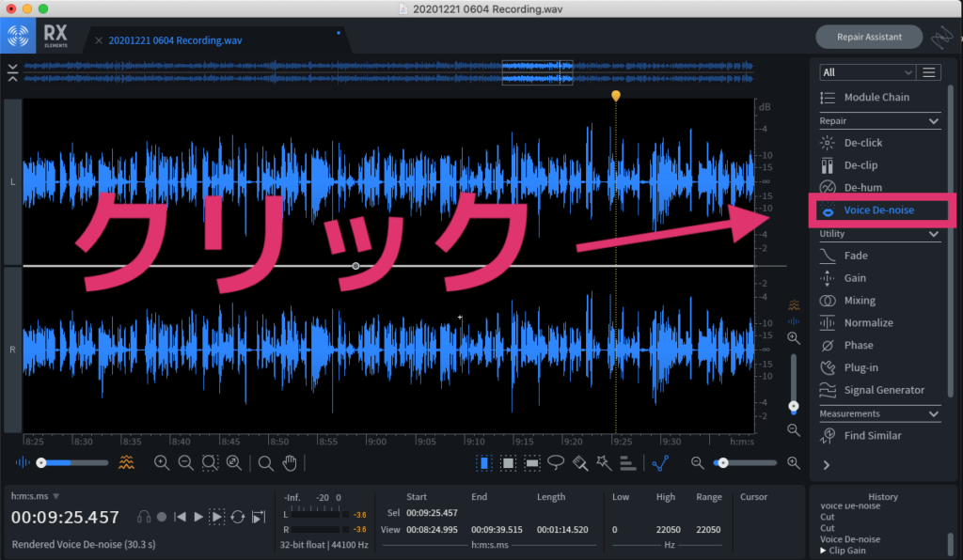Collapse the waveform overview with the chevron icon
The width and height of the screenshot is (963, 560).
tap(12, 72)
